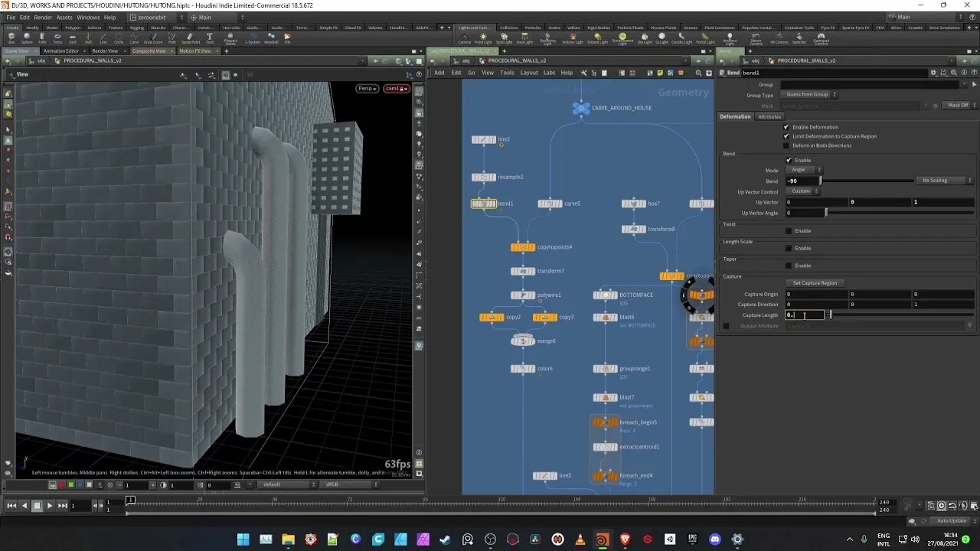Click the Ambient Light shelf tool
The height and width of the screenshot is (551, 980).
pos(730,38)
